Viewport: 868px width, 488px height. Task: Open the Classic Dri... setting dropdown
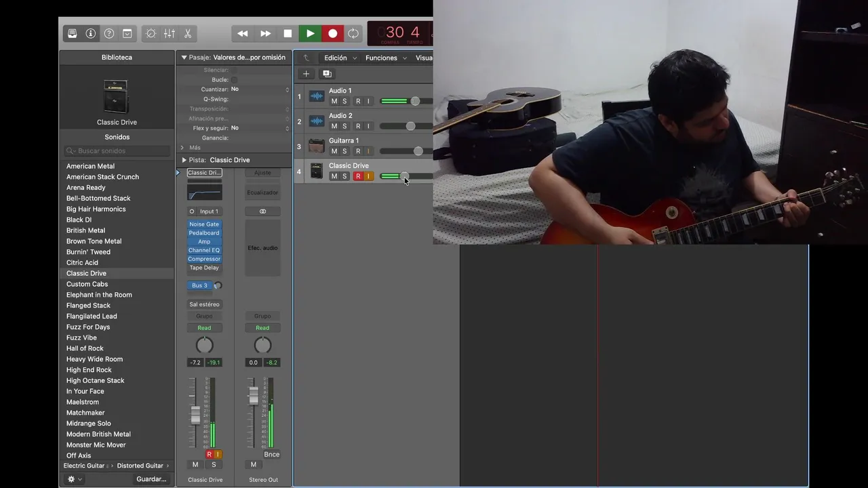click(204, 173)
